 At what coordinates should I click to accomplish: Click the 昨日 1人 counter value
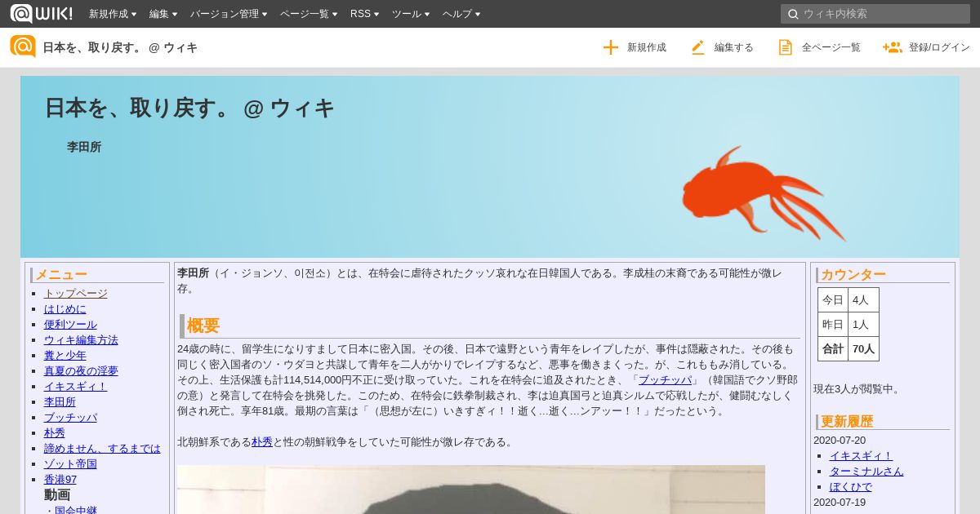[x=863, y=324]
